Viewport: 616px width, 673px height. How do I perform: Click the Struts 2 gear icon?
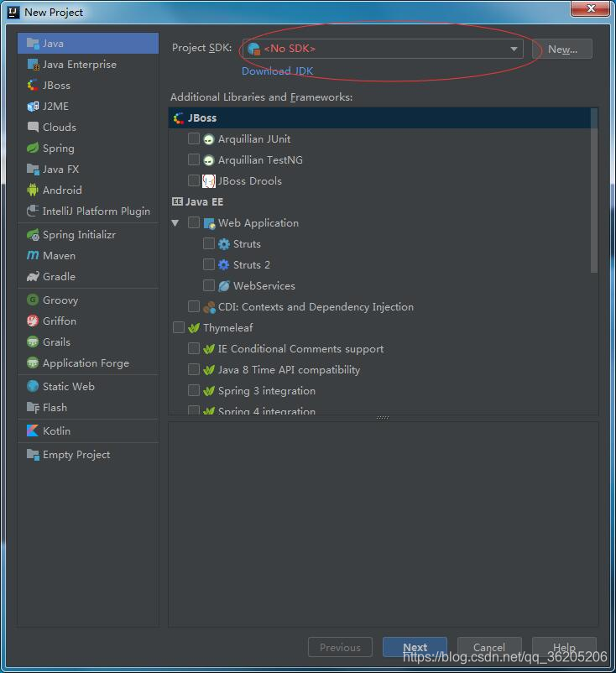(223, 265)
